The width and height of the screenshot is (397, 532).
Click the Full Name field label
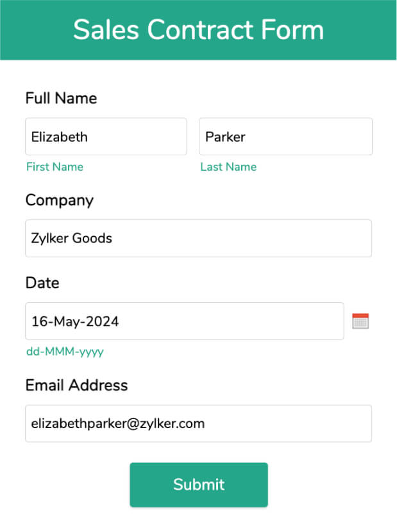pyautogui.click(x=62, y=98)
